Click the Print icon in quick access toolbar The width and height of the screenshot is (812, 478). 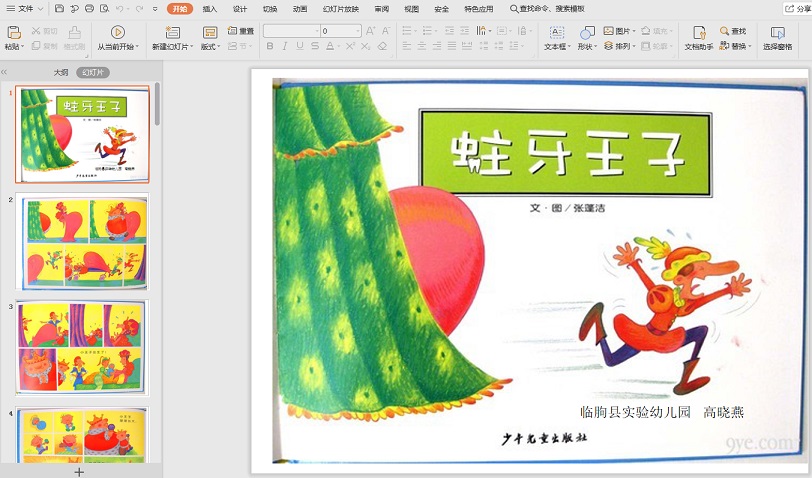click(x=89, y=9)
